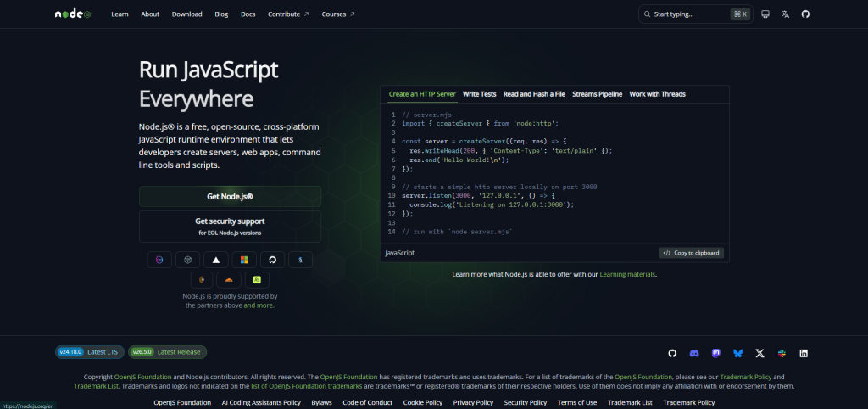868x409 pixels.
Task: Open the About menu item
Action: pyautogui.click(x=150, y=14)
